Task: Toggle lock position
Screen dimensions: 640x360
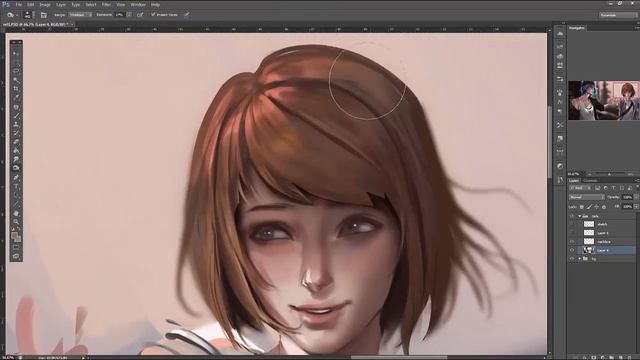Action: (x=597, y=207)
